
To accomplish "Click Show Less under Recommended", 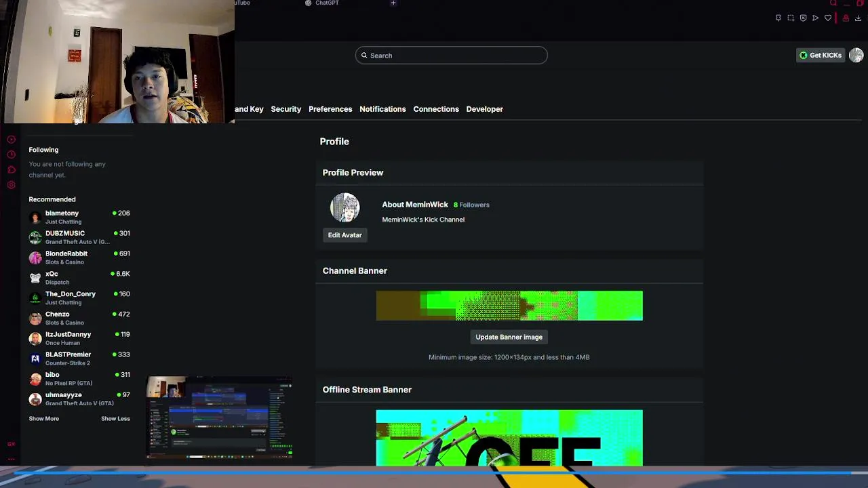I will pyautogui.click(x=115, y=419).
